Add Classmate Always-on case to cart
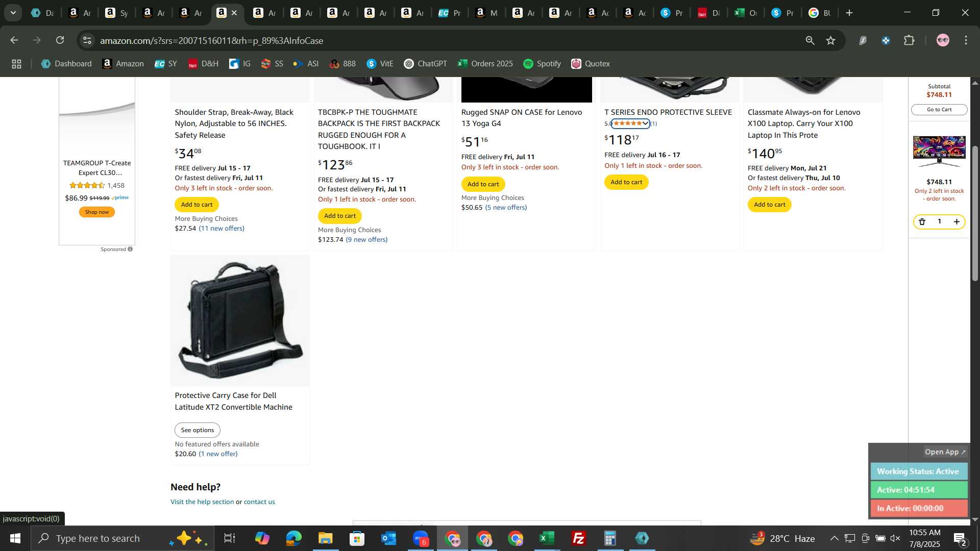Screen dimensions: 980x551 [x=769, y=205]
